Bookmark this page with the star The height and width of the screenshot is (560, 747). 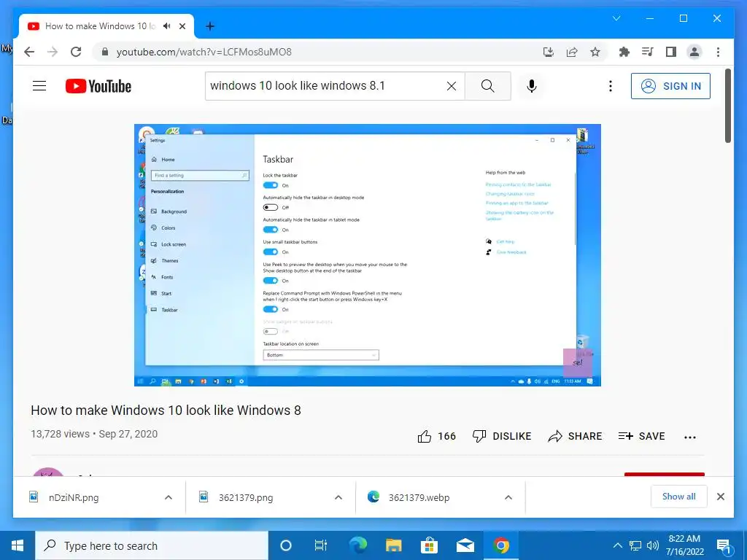point(595,52)
